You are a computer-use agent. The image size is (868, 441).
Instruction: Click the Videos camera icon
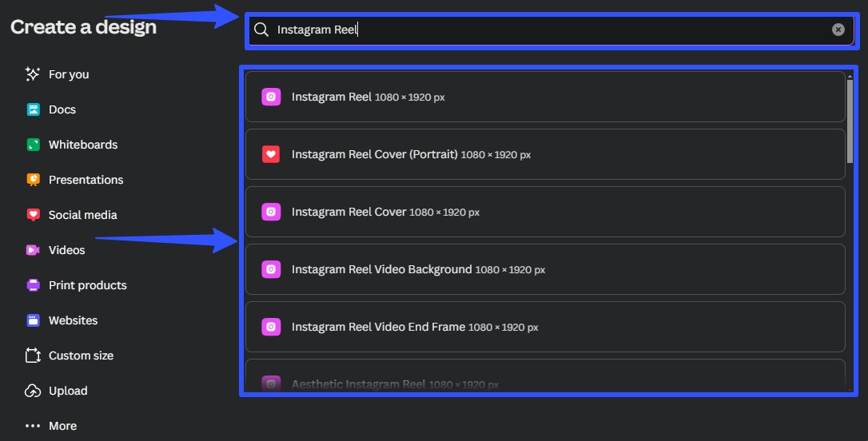[x=34, y=250]
